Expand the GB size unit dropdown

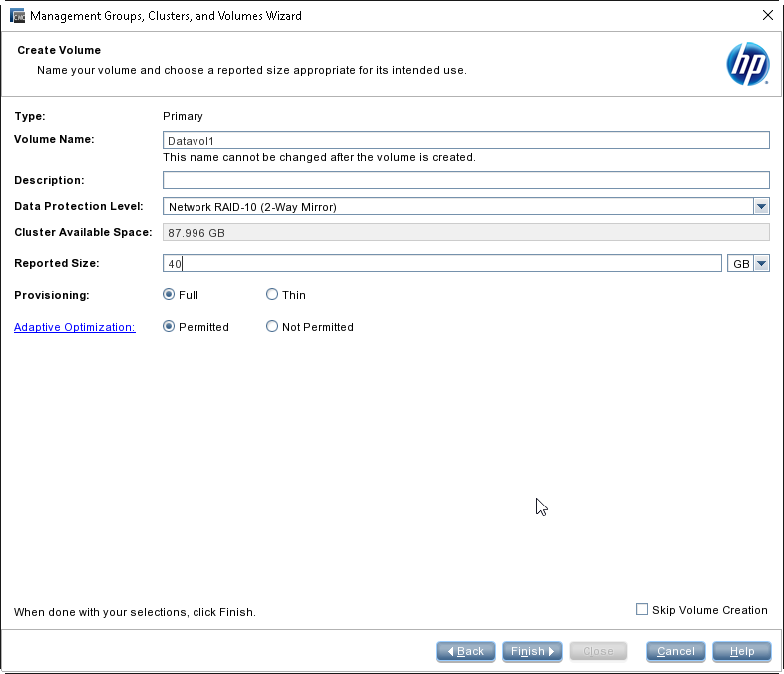(x=761, y=263)
